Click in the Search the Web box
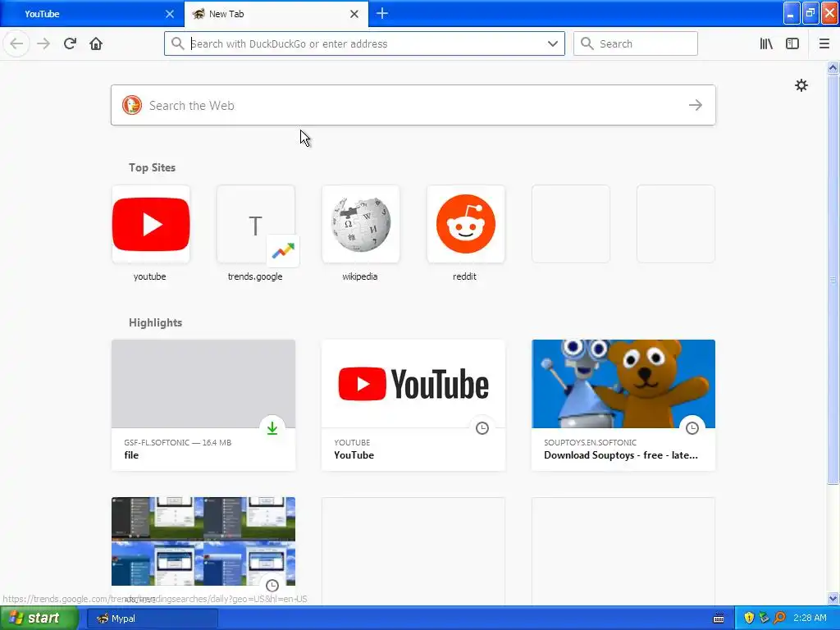840x630 pixels. click(413, 105)
